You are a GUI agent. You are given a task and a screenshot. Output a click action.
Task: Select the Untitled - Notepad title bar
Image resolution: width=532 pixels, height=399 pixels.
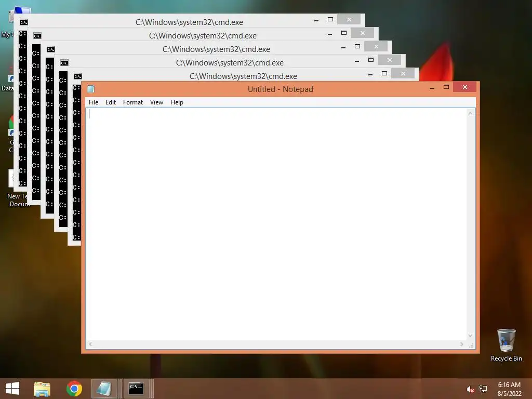pos(280,89)
